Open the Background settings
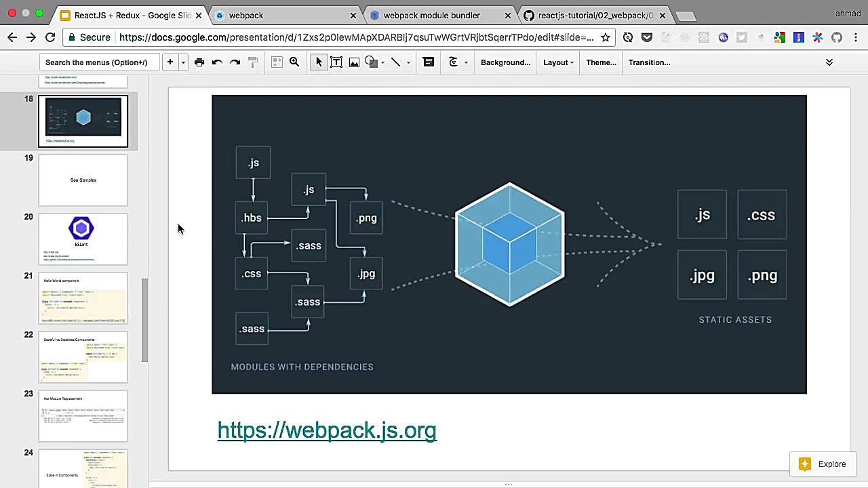 coord(505,62)
